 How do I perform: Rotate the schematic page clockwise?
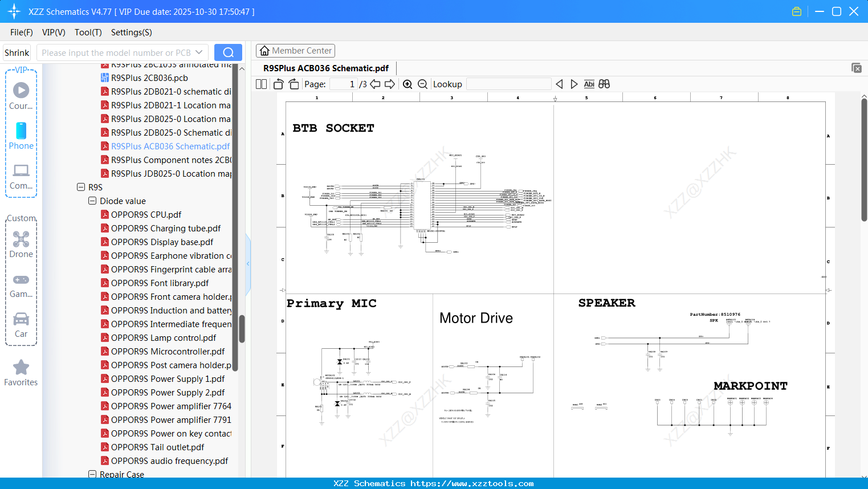click(294, 84)
